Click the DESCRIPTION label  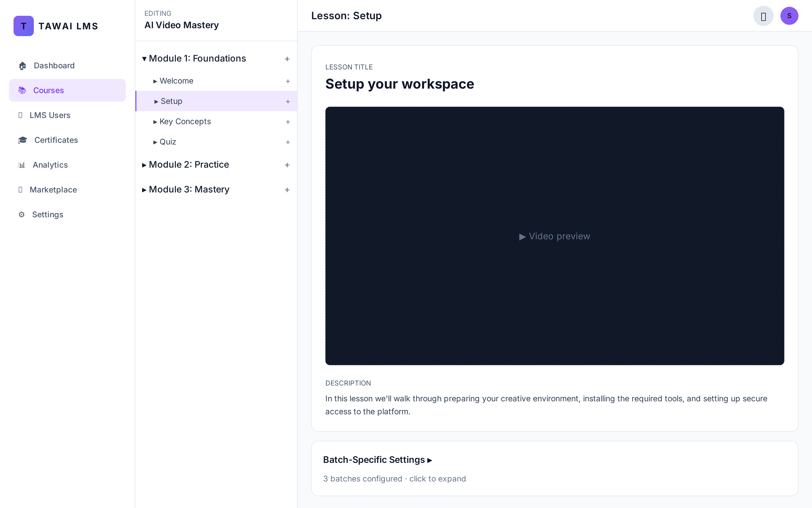tap(348, 383)
